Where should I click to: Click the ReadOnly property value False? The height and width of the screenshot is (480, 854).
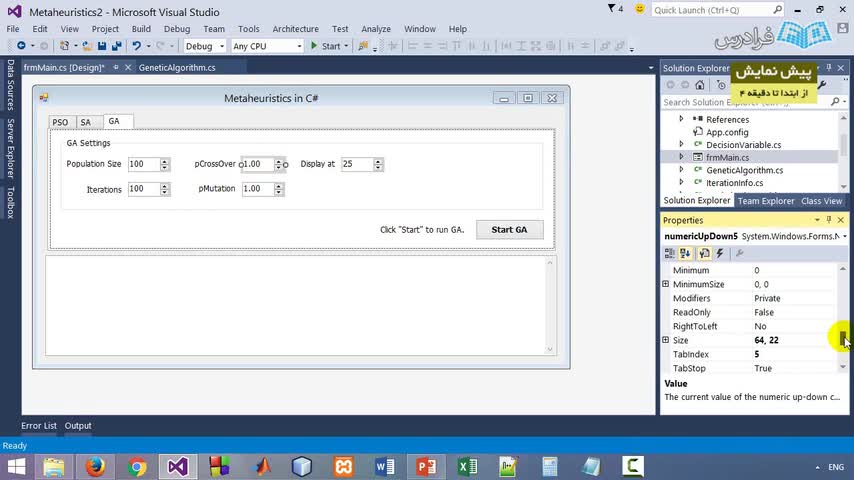764,312
